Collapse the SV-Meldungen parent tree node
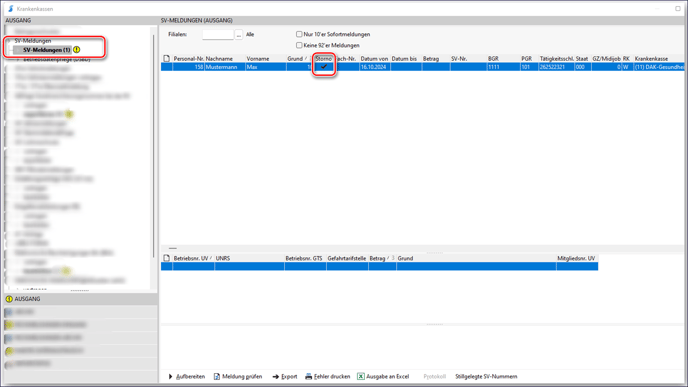 point(8,41)
